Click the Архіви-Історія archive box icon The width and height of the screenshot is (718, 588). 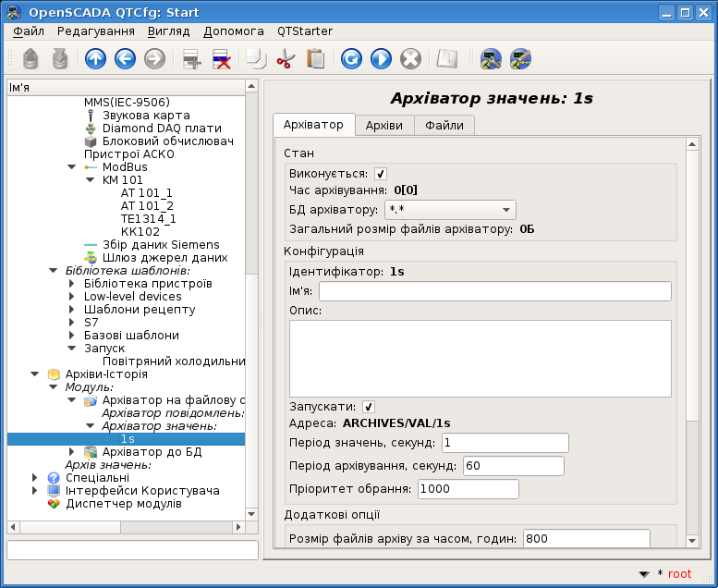(54, 374)
